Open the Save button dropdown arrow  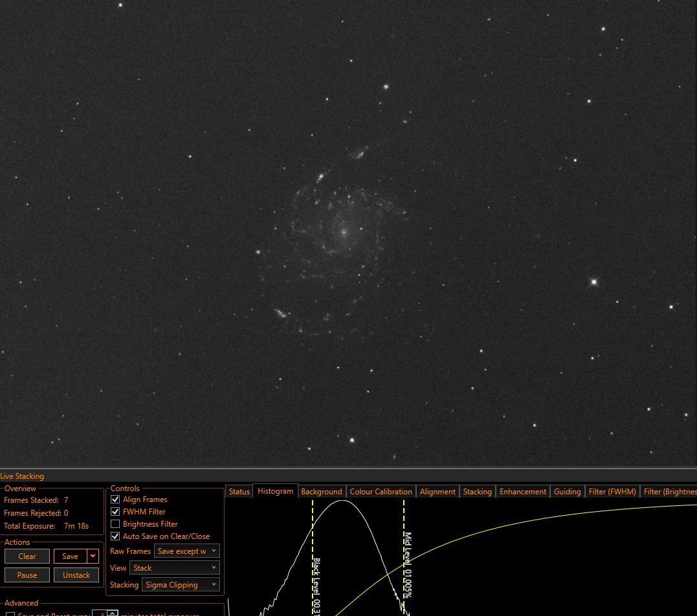93,556
